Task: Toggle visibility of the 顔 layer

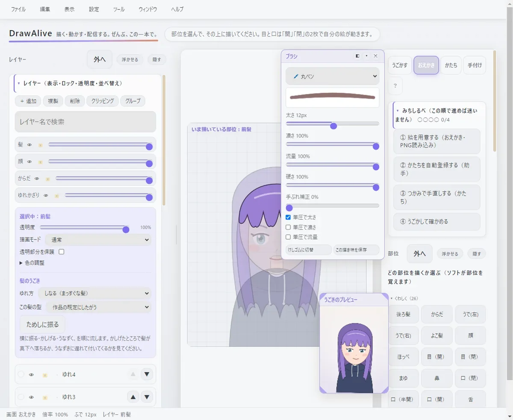Action: [29, 162]
